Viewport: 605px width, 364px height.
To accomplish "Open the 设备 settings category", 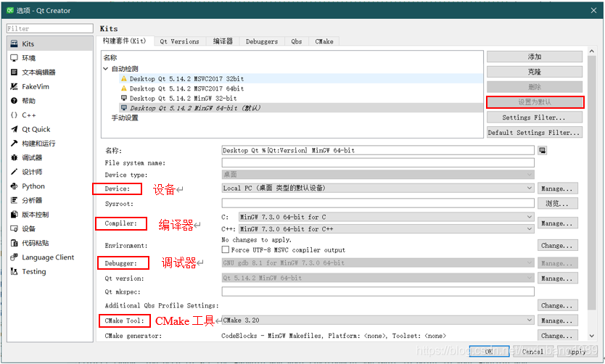I will pyautogui.click(x=50, y=229).
